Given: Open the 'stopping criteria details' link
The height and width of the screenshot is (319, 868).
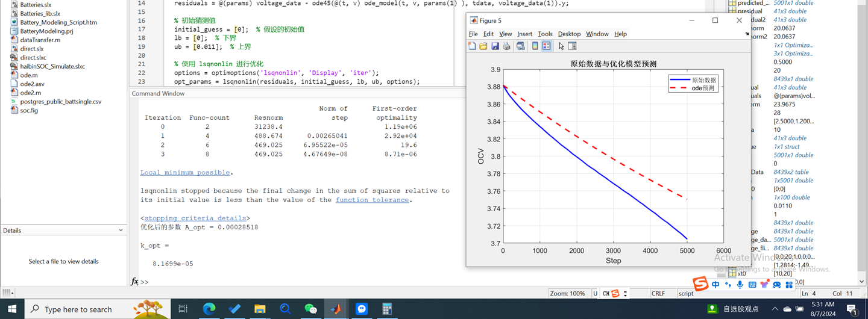Looking at the screenshot, I should pyautogui.click(x=195, y=218).
